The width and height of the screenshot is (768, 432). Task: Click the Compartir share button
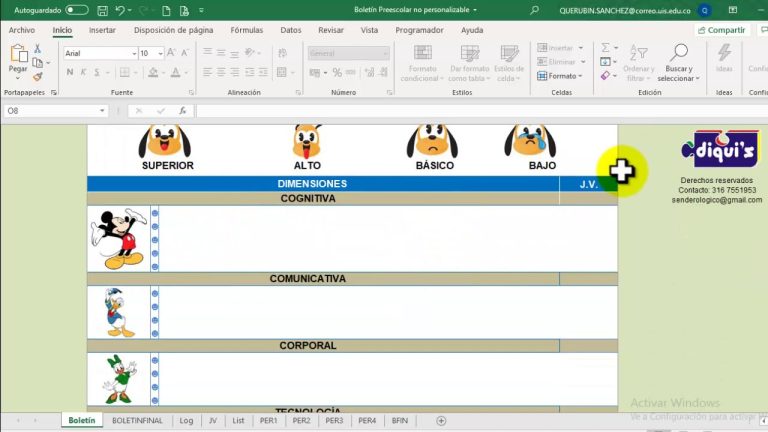coord(721,30)
